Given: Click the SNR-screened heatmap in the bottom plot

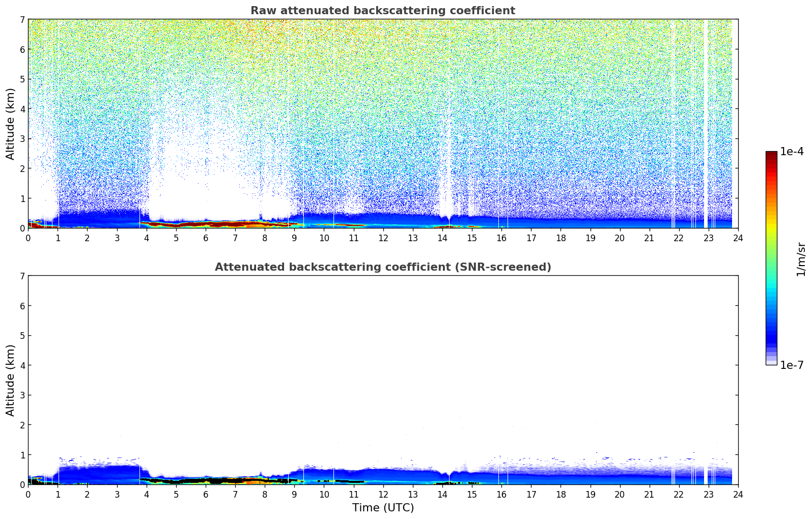Looking at the screenshot, I should 383,380.
